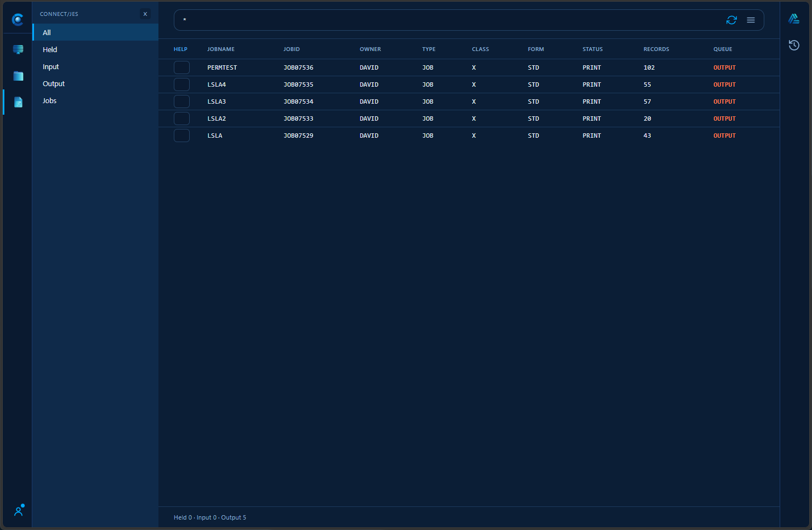Click OUTPUT queue for PERMTEST row

point(724,67)
